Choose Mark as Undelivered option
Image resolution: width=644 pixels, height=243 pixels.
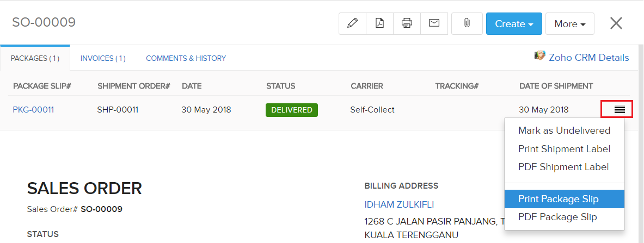(564, 130)
